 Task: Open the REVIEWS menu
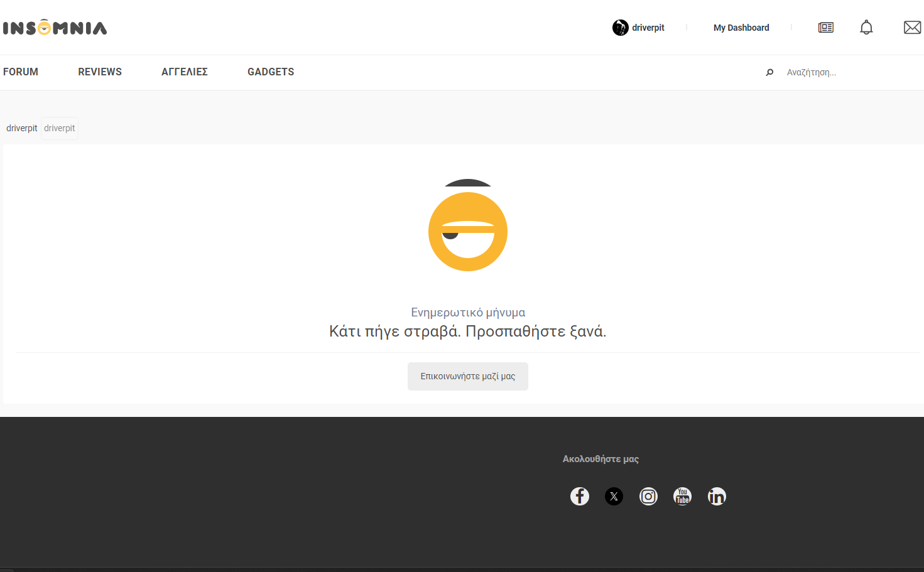(100, 72)
